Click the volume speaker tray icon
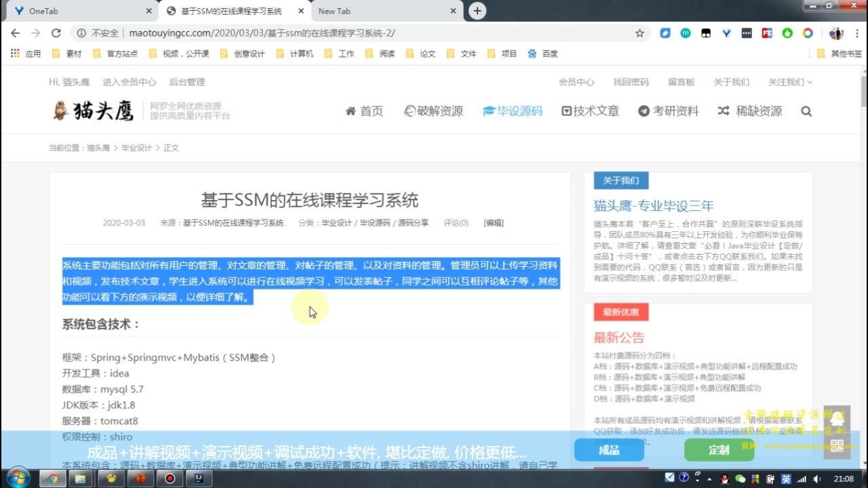This screenshot has width=868, height=488. click(x=817, y=479)
